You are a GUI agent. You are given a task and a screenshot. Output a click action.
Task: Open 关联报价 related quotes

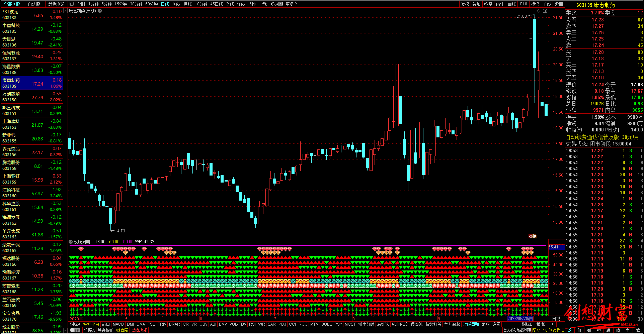pos(105,330)
